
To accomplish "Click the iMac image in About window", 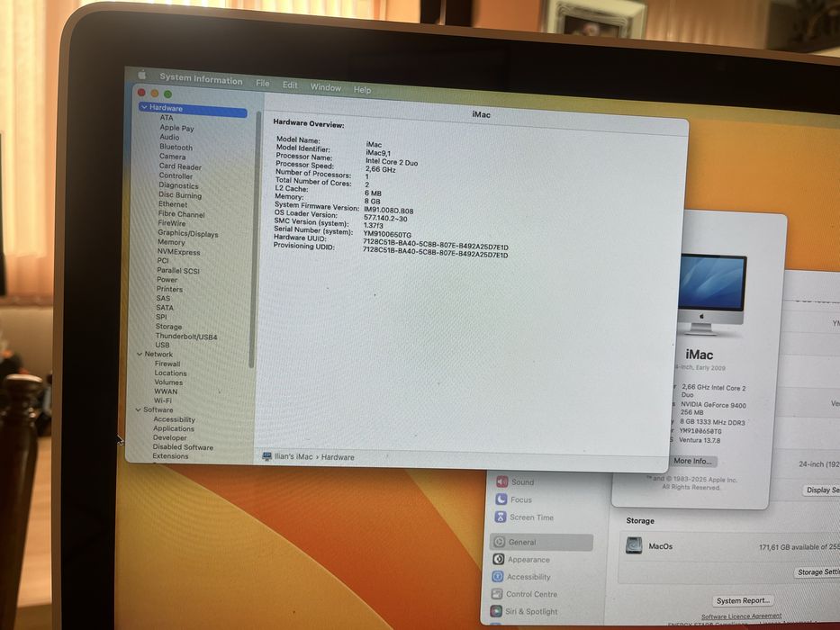I will [712, 293].
